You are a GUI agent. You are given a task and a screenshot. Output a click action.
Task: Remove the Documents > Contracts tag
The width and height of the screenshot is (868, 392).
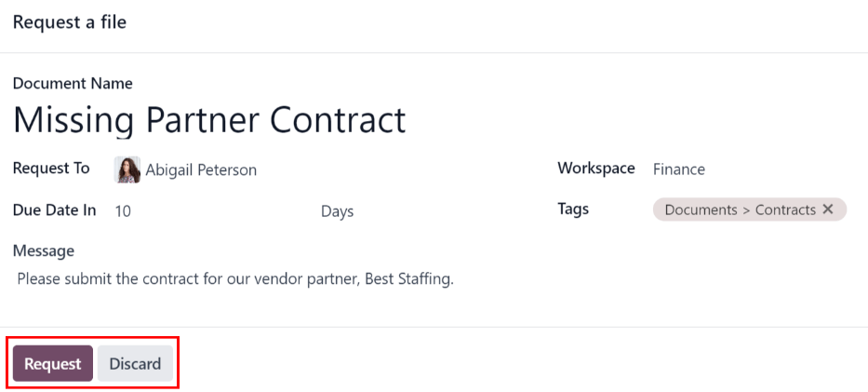827,210
